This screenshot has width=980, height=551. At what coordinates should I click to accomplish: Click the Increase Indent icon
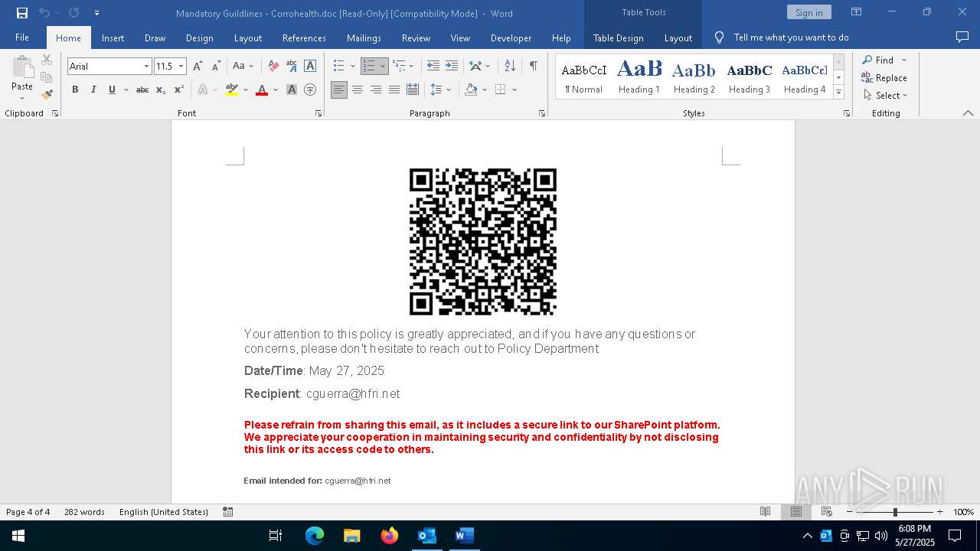point(452,67)
